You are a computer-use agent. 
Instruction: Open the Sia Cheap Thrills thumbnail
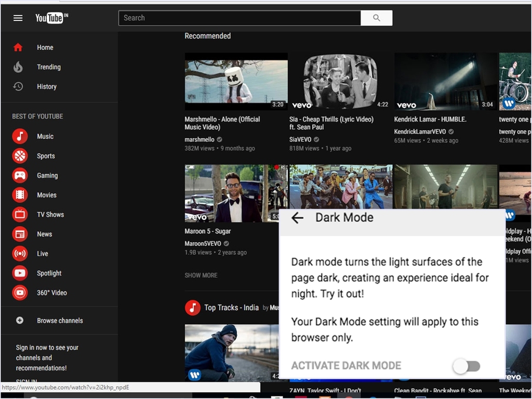(341, 82)
